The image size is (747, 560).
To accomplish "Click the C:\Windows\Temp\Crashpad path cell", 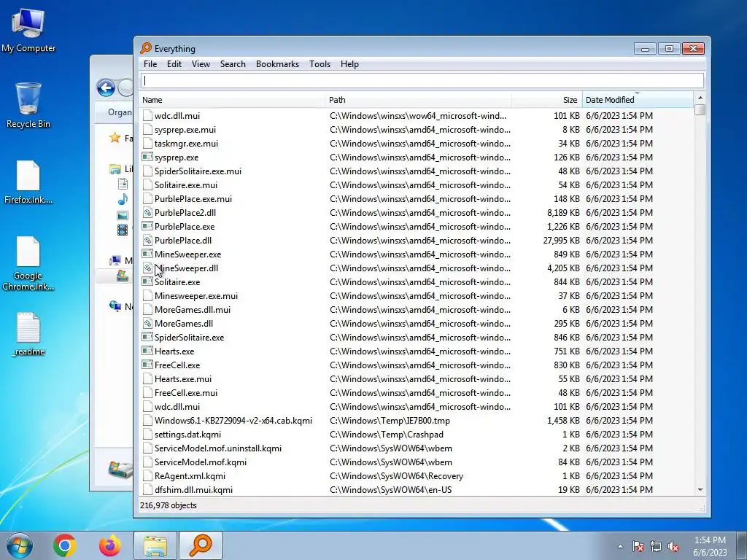I will pos(387,435).
